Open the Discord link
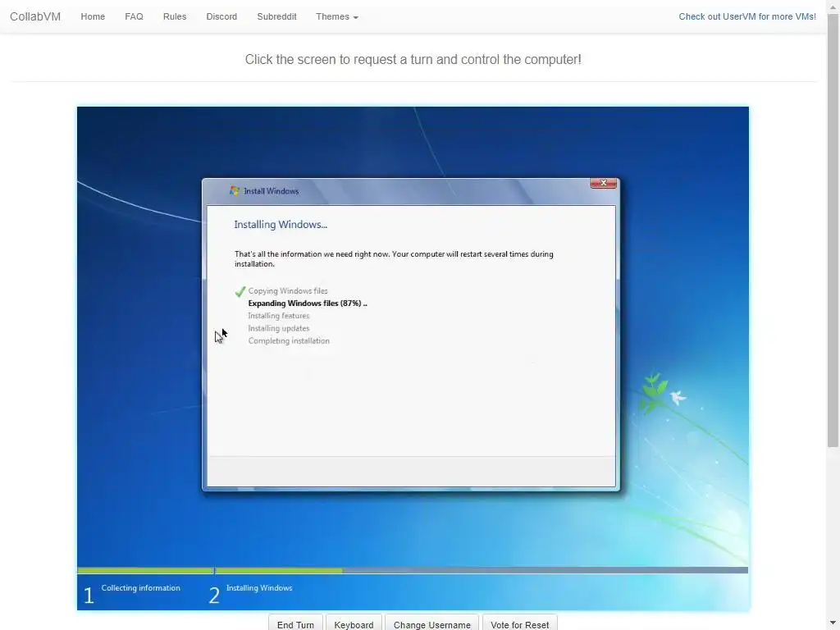 (221, 16)
